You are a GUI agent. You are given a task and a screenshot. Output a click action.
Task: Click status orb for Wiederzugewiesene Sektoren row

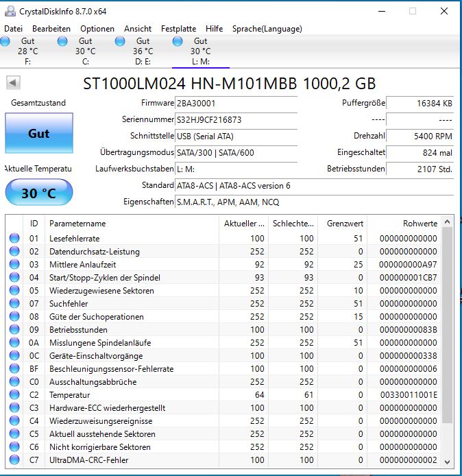click(x=14, y=291)
